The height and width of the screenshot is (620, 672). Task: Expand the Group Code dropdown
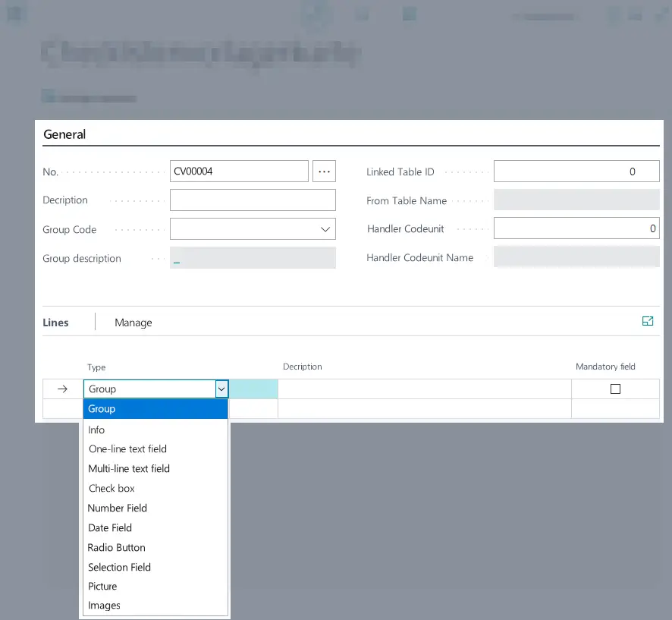[x=325, y=229]
